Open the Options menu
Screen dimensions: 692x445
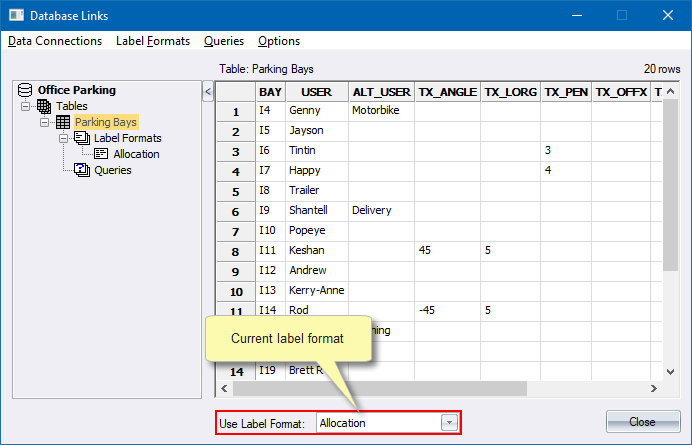pyautogui.click(x=279, y=41)
